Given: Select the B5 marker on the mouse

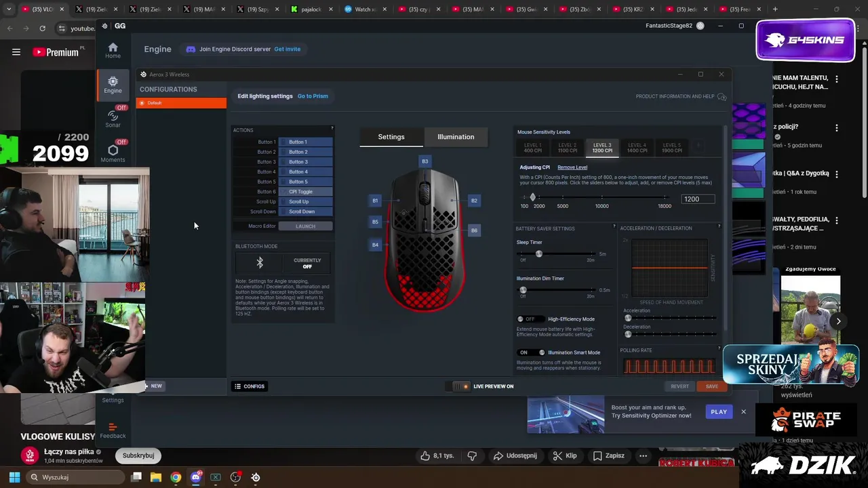Looking at the screenshot, I should click(x=375, y=222).
